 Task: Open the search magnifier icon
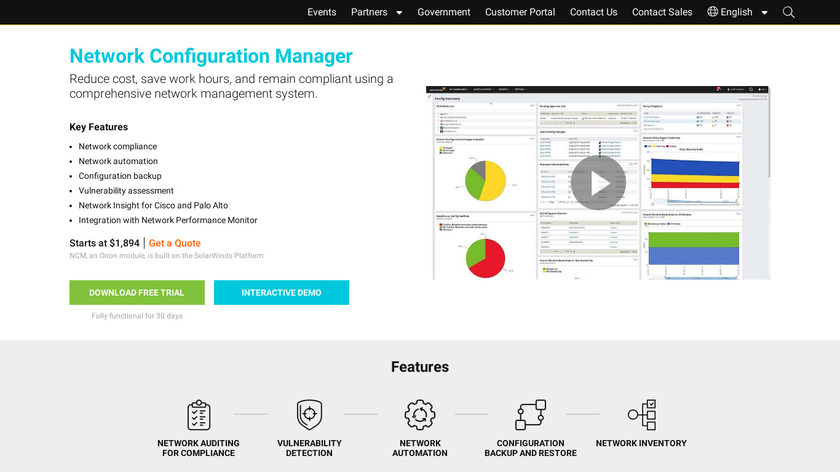click(x=788, y=12)
